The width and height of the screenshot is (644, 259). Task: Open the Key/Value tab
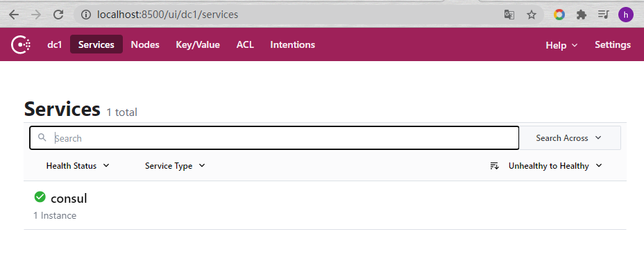pyautogui.click(x=198, y=45)
